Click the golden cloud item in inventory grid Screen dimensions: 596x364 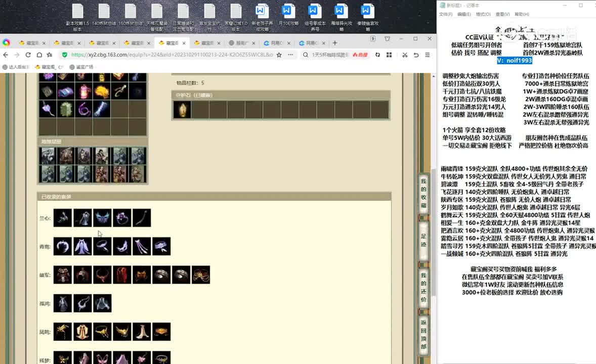pos(102,92)
